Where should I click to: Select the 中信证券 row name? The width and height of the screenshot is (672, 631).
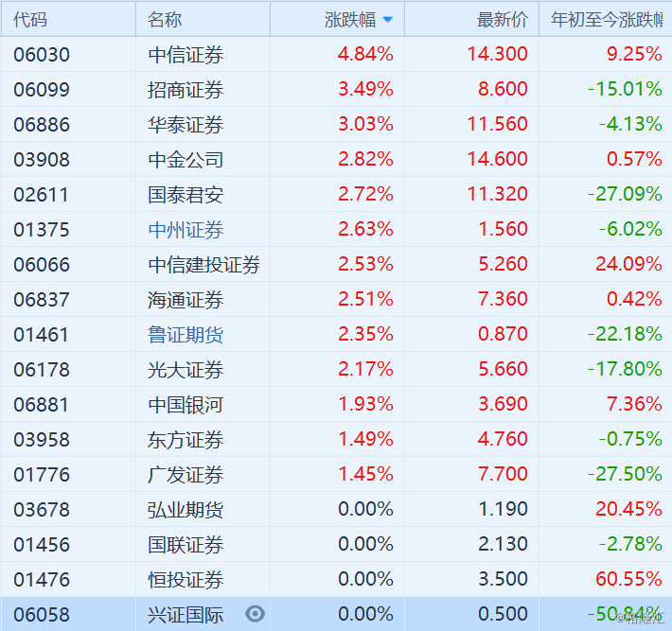pyautogui.click(x=186, y=55)
